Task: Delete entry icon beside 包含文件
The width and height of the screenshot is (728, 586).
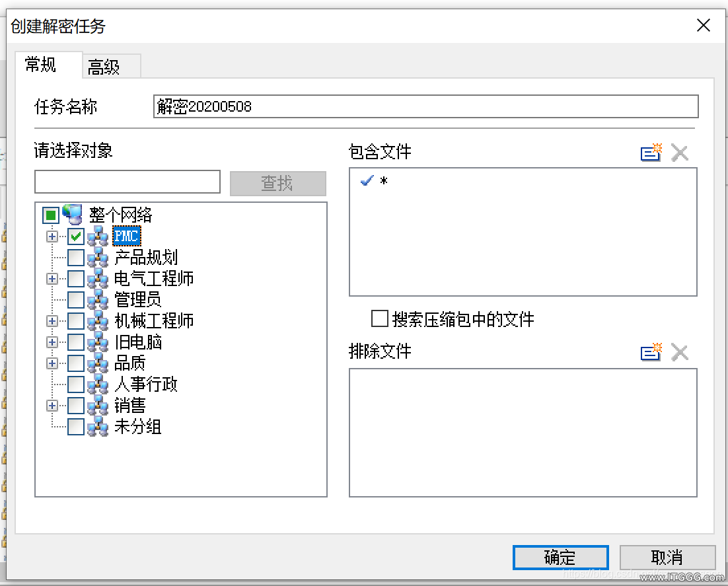Action: (x=680, y=153)
